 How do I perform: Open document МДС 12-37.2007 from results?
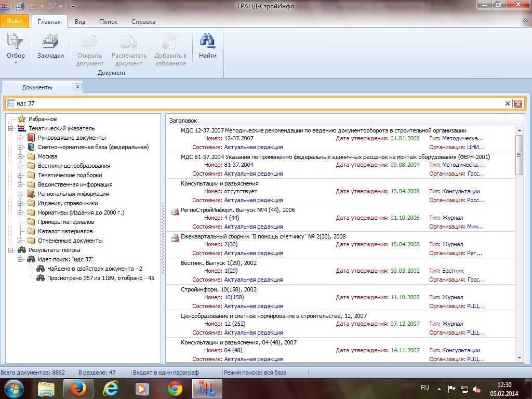(323, 130)
